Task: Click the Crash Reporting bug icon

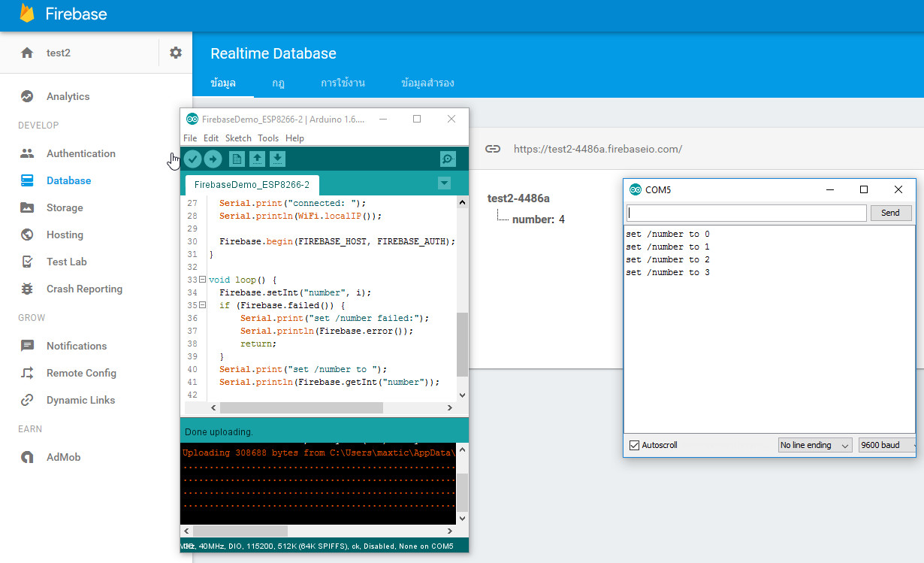Action: click(x=27, y=289)
